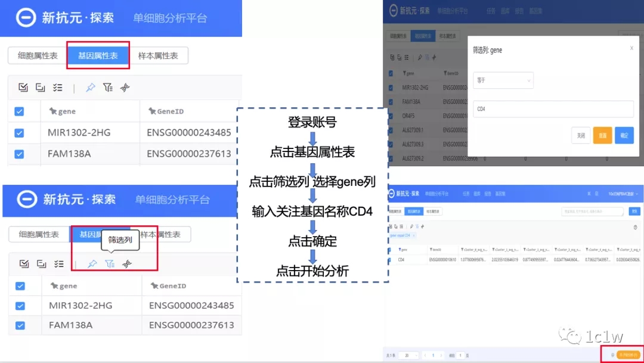Click the CD4 filter value input field
The width and height of the screenshot is (644, 363).
552,109
